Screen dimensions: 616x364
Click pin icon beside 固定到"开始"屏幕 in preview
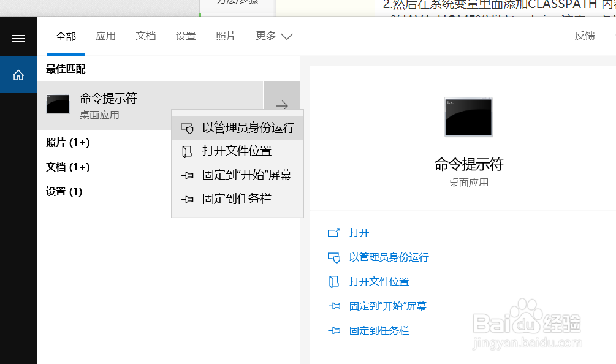pos(334,306)
